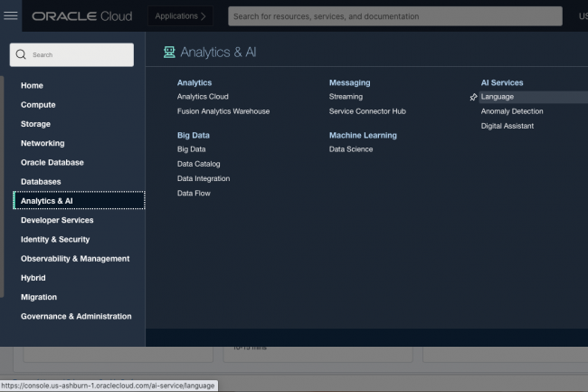Select the Hybrid category

33,278
